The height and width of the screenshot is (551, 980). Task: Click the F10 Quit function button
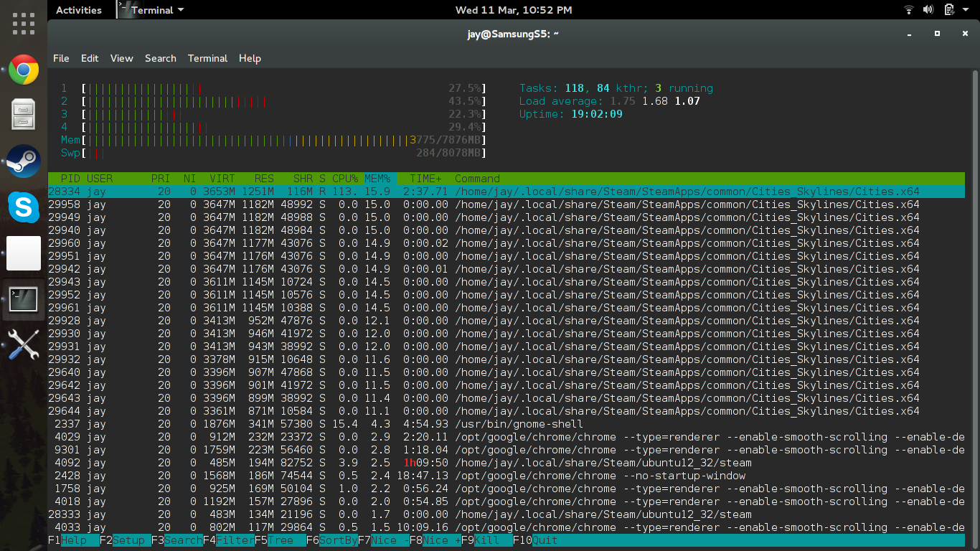[x=536, y=540]
